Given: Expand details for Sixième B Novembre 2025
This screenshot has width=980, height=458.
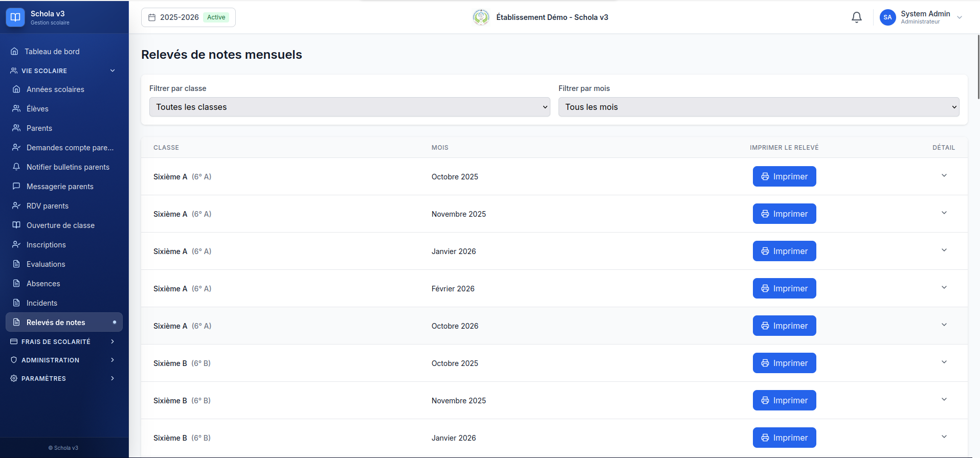Looking at the screenshot, I should pos(944,399).
